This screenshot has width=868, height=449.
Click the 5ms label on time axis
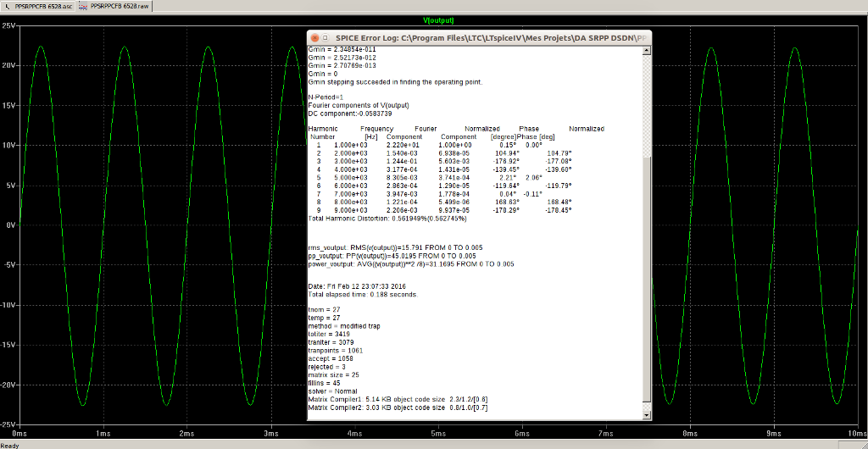[x=438, y=434]
